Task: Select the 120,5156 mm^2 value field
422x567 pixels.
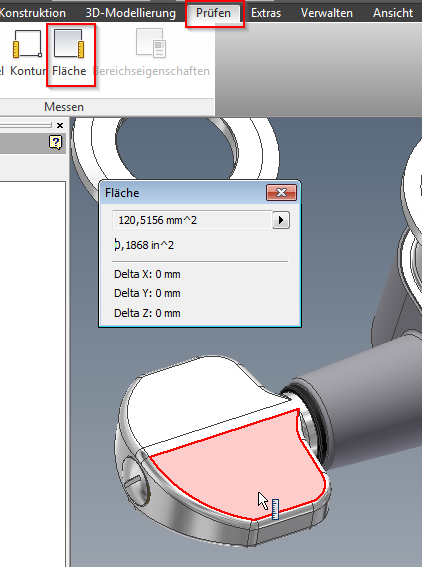Action: point(192,220)
